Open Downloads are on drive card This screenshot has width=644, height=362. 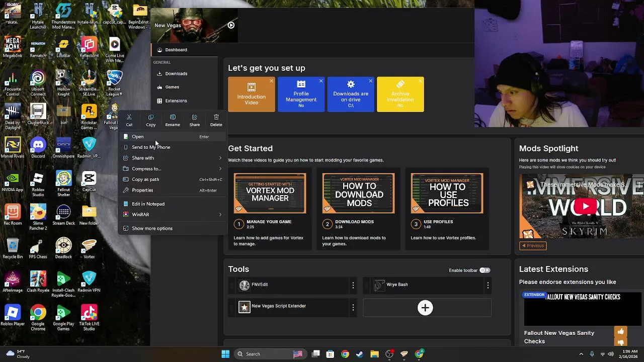[x=351, y=94]
